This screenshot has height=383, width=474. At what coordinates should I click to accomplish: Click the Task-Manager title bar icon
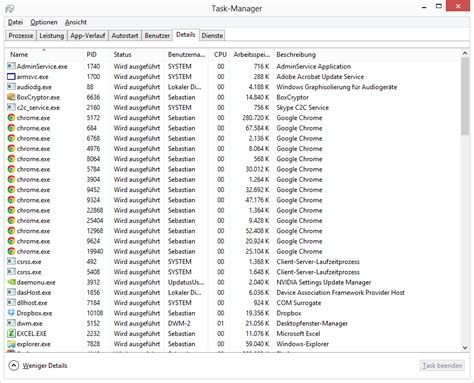coord(10,8)
